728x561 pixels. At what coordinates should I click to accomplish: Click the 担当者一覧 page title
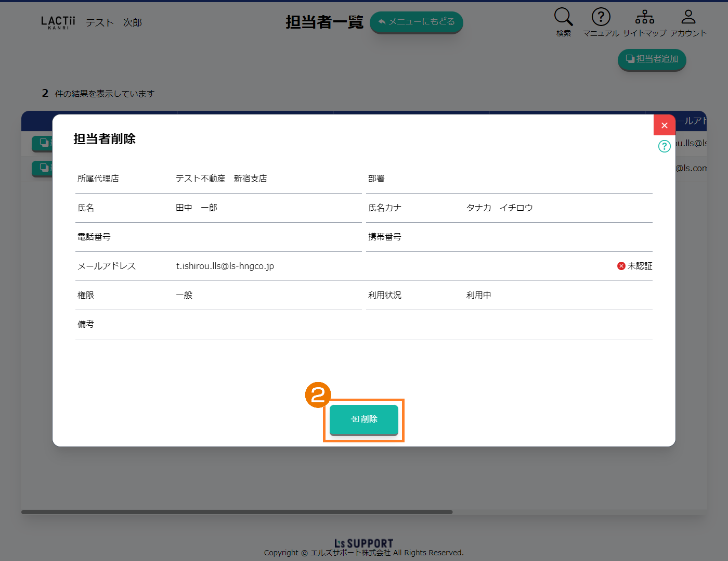pos(324,22)
